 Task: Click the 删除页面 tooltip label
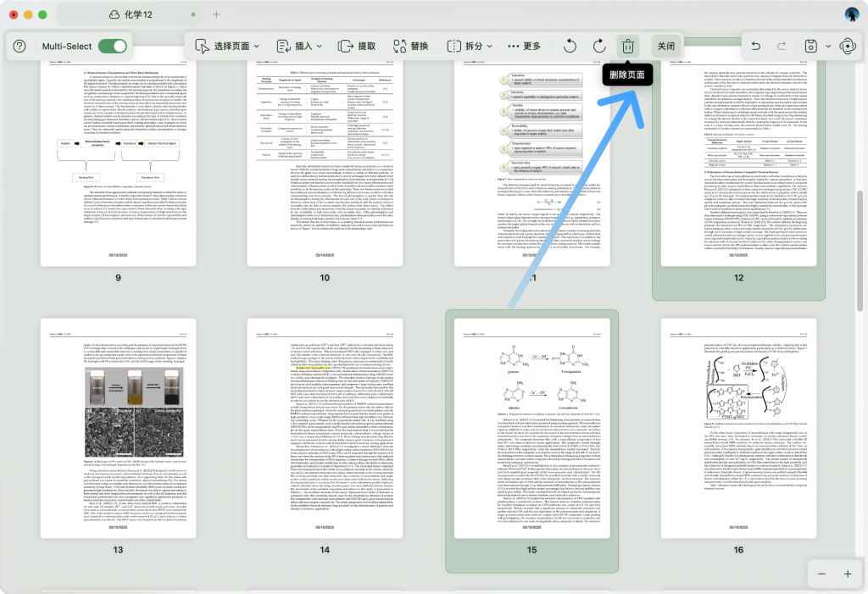pos(627,75)
